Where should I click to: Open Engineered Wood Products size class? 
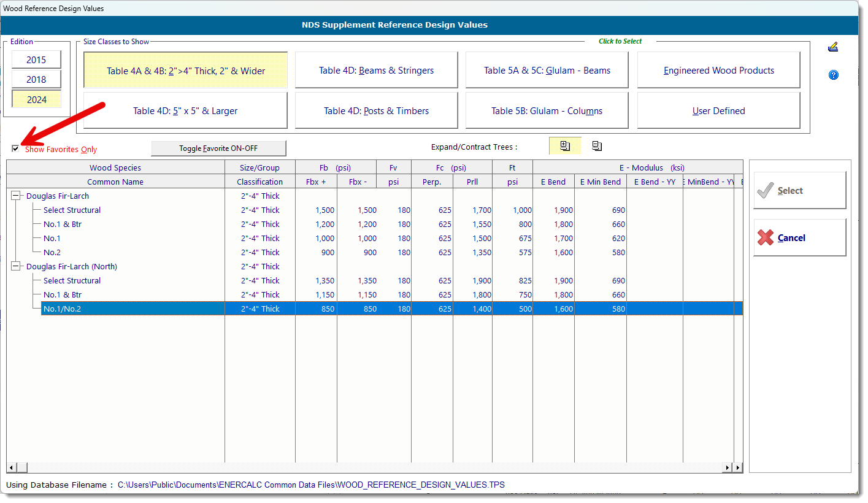(x=718, y=71)
